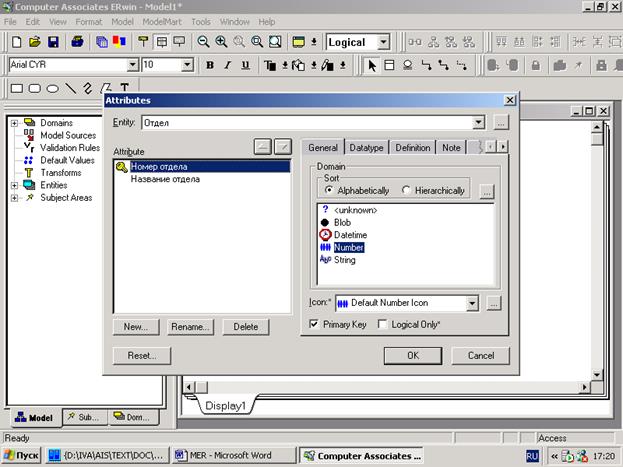This screenshot has height=467, width=623.
Task: Toggle Bold text formatting
Action: point(211,65)
